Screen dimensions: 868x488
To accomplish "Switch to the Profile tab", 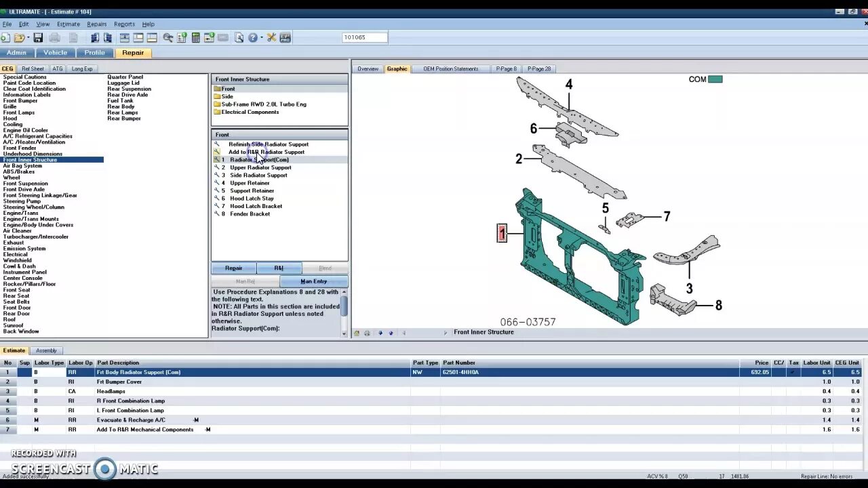I will click(x=94, y=53).
